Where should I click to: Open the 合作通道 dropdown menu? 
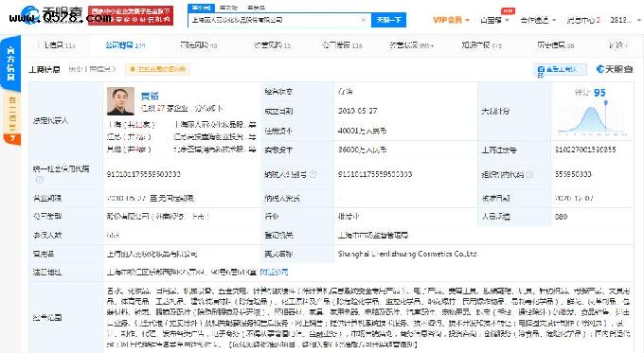tap(538, 20)
